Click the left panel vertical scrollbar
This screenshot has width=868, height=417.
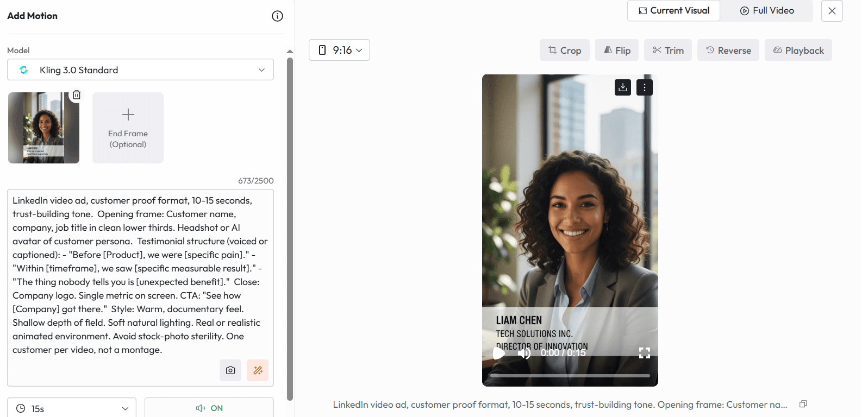click(290, 228)
